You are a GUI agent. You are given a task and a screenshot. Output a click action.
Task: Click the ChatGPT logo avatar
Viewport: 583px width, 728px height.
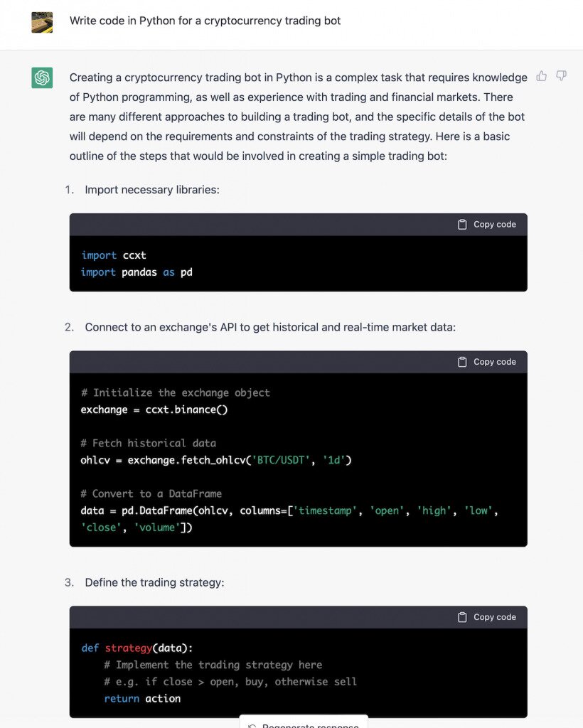pyautogui.click(x=42, y=77)
